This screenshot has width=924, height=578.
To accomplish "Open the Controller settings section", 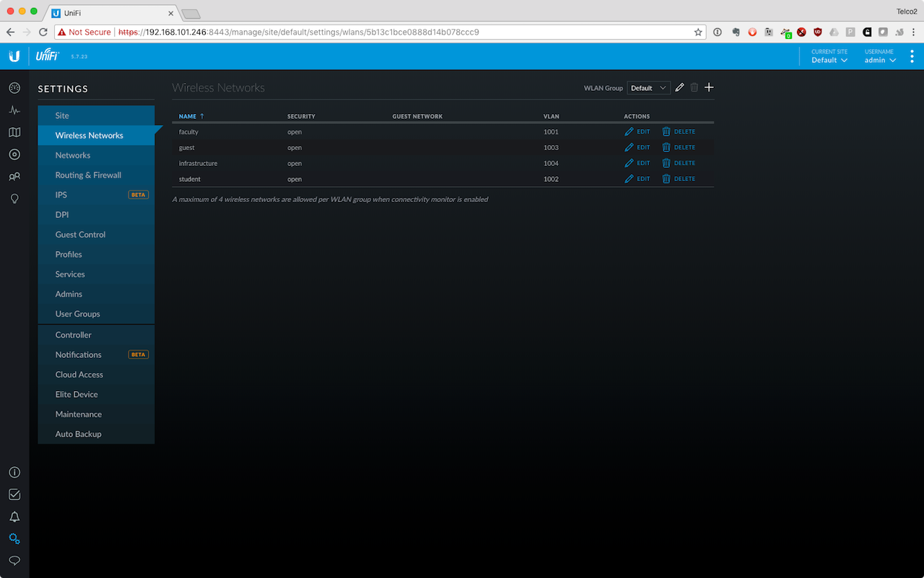I will tap(96, 335).
